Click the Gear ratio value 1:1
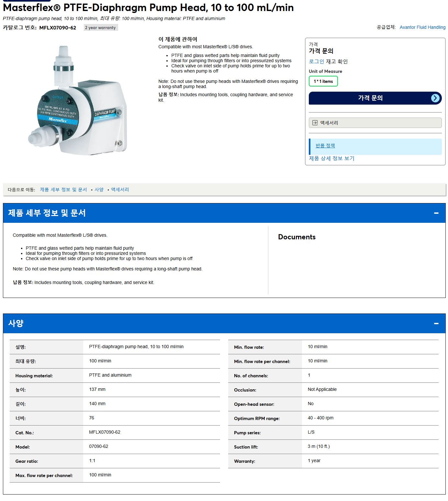 (x=92, y=461)
